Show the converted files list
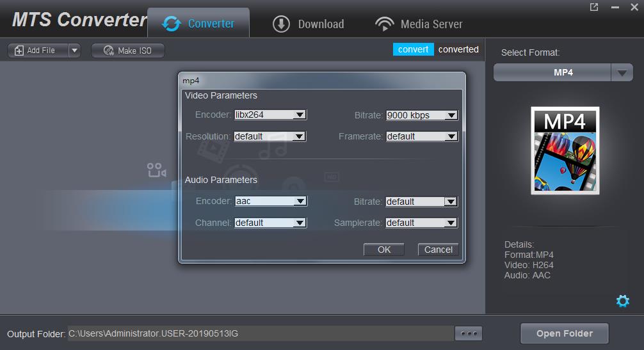The image size is (644, 350). [x=458, y=49]
